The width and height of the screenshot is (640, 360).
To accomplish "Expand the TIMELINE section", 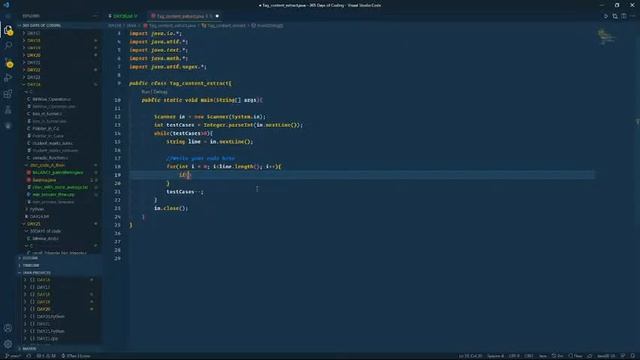I will [59, 265].
